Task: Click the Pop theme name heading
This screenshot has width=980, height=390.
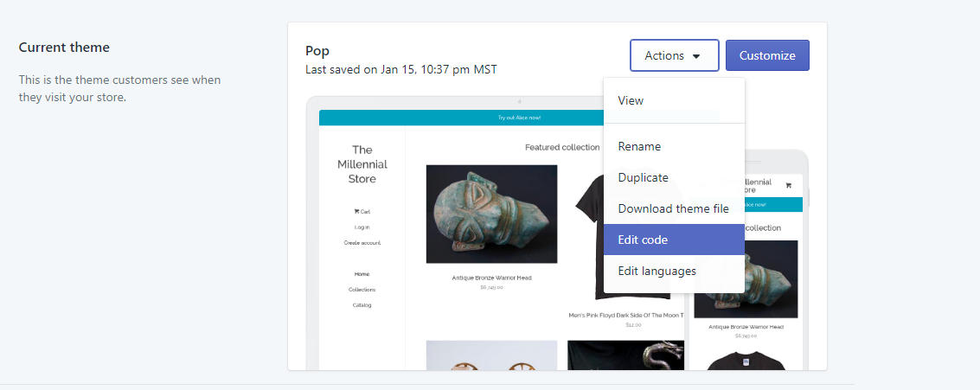Action: (317, 51)
